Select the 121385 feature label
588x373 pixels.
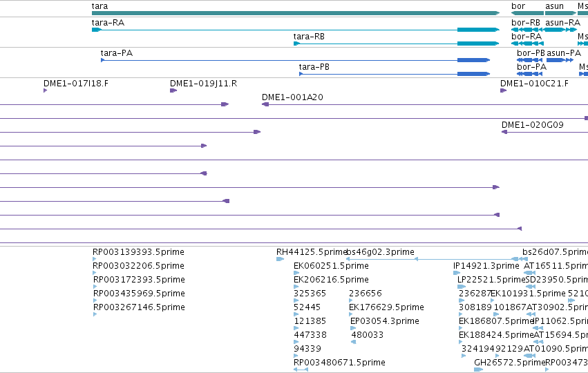click(x=310, y=321)
